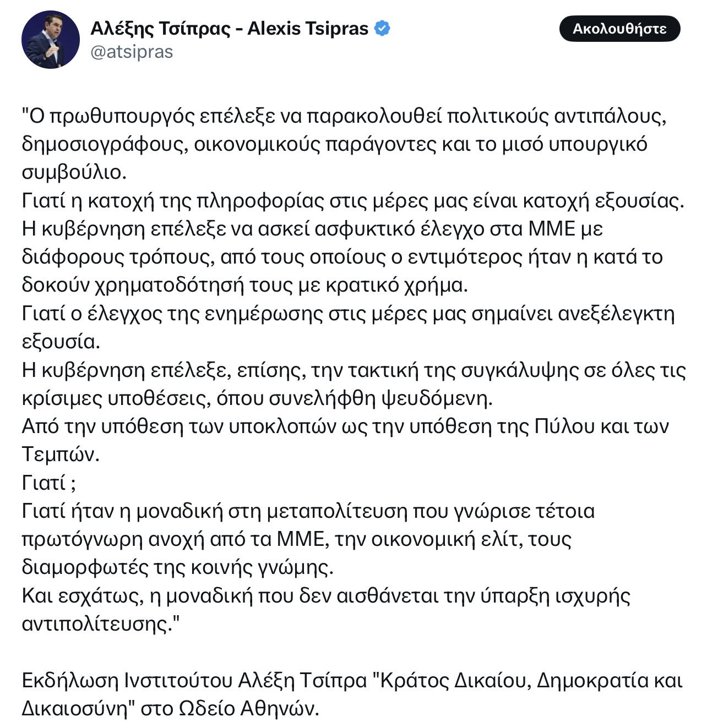The height and width of the screenshot is (728, 707).
Task: Click display name Αλέξης Τσίπρας - Alexis Tsipras
Action: (229, 28)
